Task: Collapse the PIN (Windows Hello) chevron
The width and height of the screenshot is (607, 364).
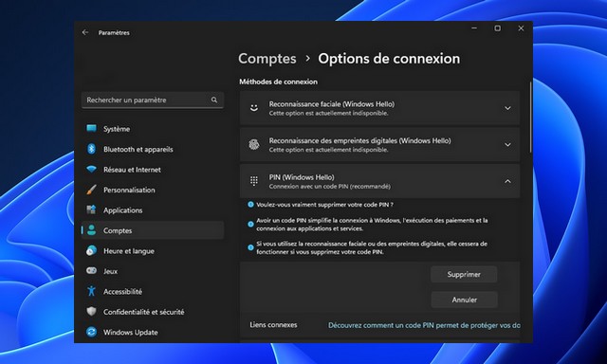Action: point(507,181)
